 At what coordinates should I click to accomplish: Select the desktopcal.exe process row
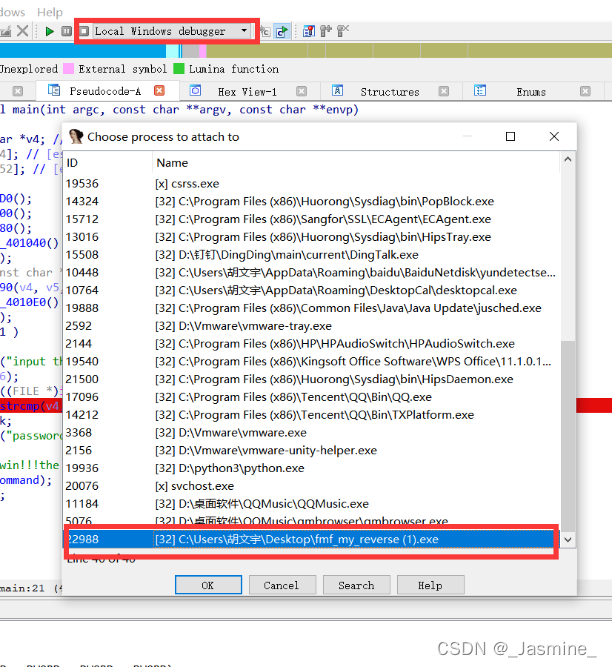point(311,290)
